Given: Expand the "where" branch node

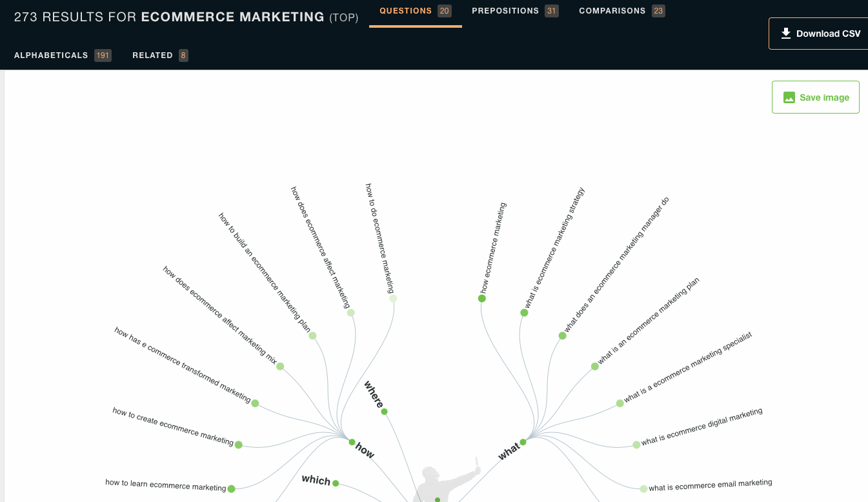Looking at the screenshot, I should coord(384,412).
